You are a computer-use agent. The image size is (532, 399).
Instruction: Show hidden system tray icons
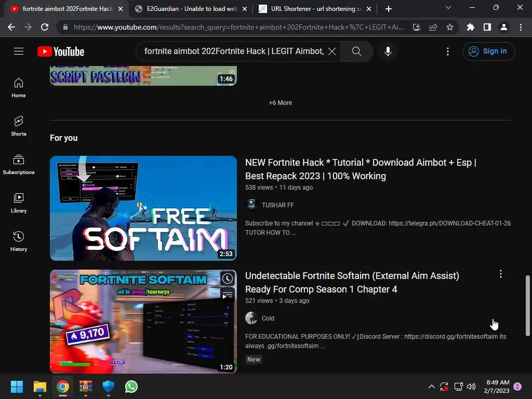(x=432, y=387)
